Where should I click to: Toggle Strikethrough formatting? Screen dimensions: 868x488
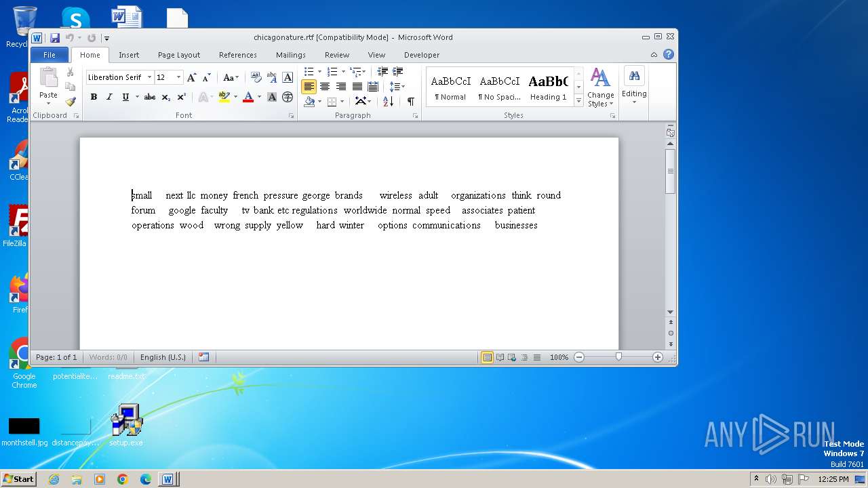click(x=150, y=97)
